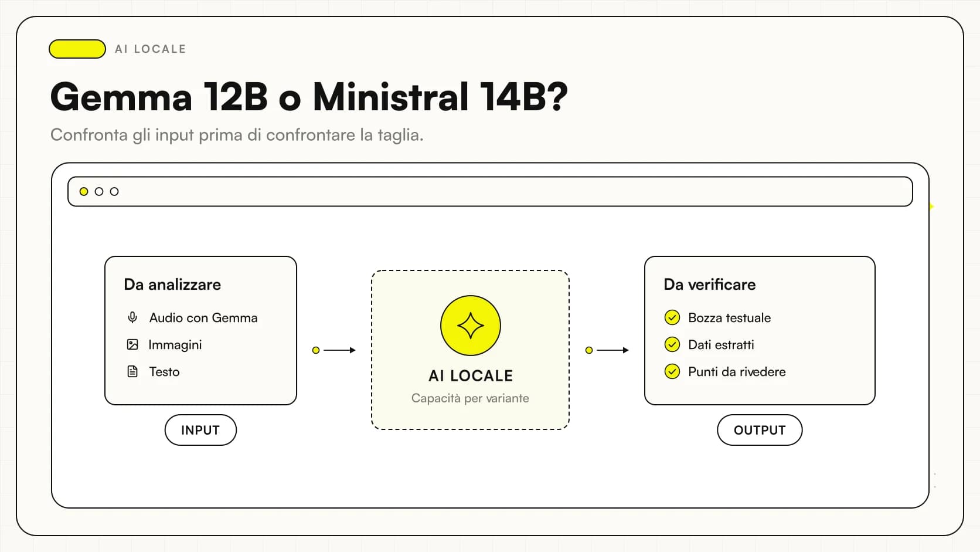
Task: Click the yellow pill tag beside AI LOCALE header
Action: tap(77, 49)
